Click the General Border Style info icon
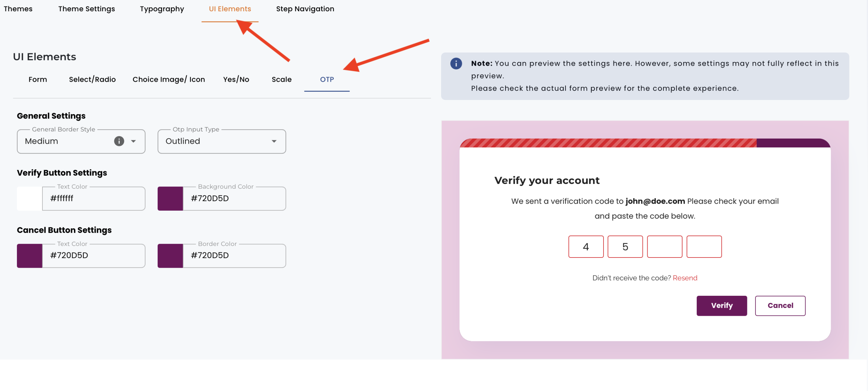Viewport: 868px width, 391px height. click(x=119, y=141)
